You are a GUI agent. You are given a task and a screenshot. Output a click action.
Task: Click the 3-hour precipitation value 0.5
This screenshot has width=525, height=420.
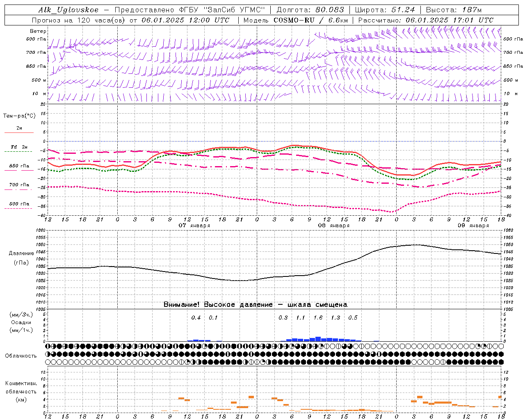click(x=353, y=317)
